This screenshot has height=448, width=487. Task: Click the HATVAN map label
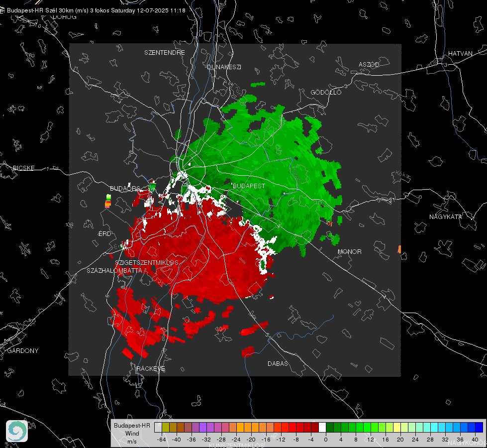[x=460, y=53]
